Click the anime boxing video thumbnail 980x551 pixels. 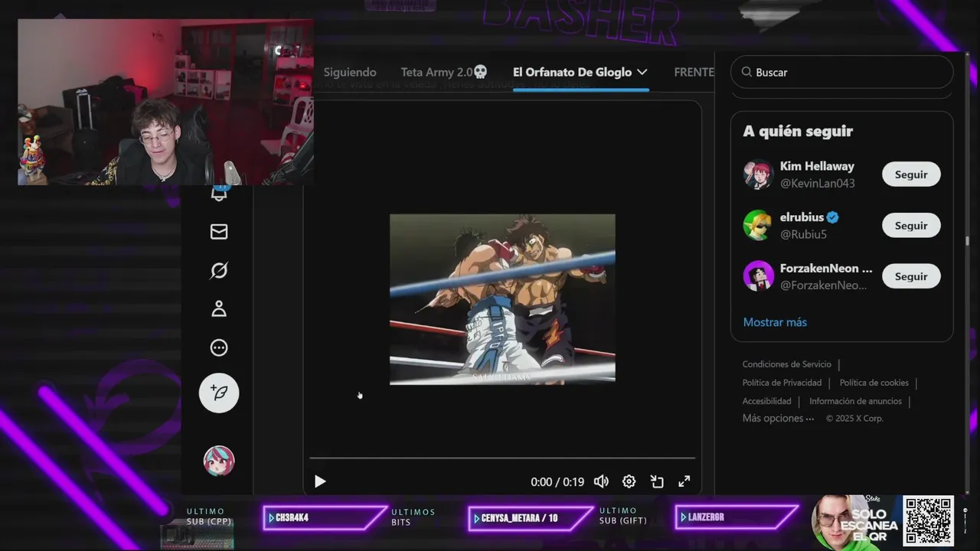point(502,299)
